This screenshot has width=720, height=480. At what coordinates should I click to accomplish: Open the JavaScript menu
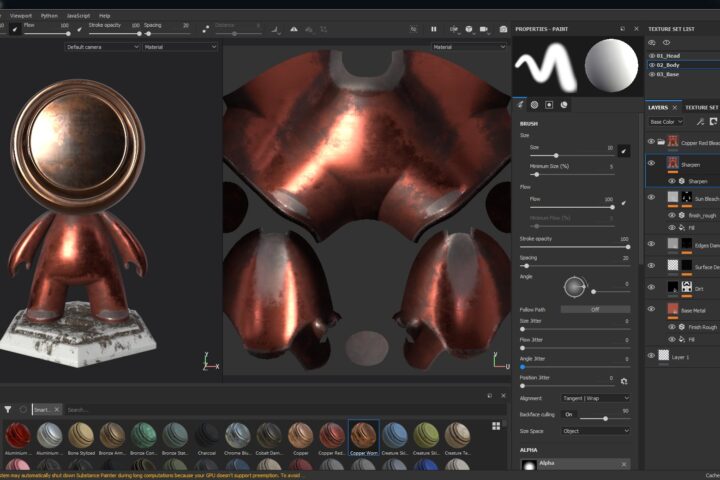click(x=78, y=16)
